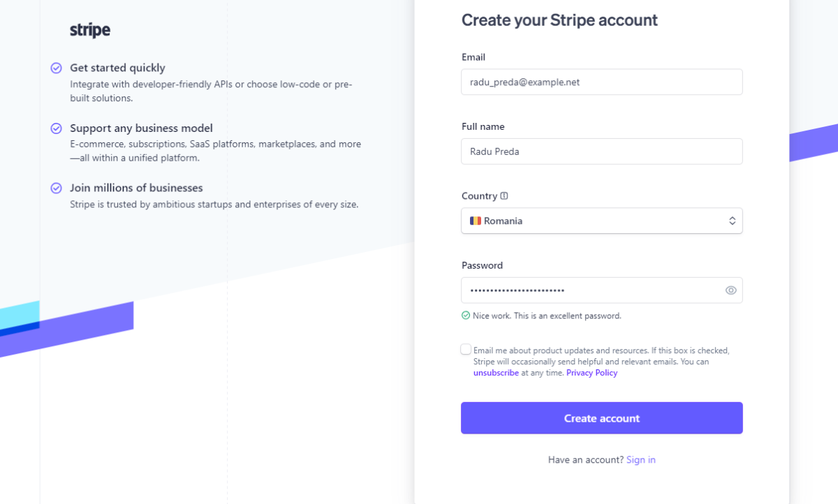Click the green check icon by Nice work
Image resolution: width=838 pixels, height=504 pixels.
pos(466,316)
